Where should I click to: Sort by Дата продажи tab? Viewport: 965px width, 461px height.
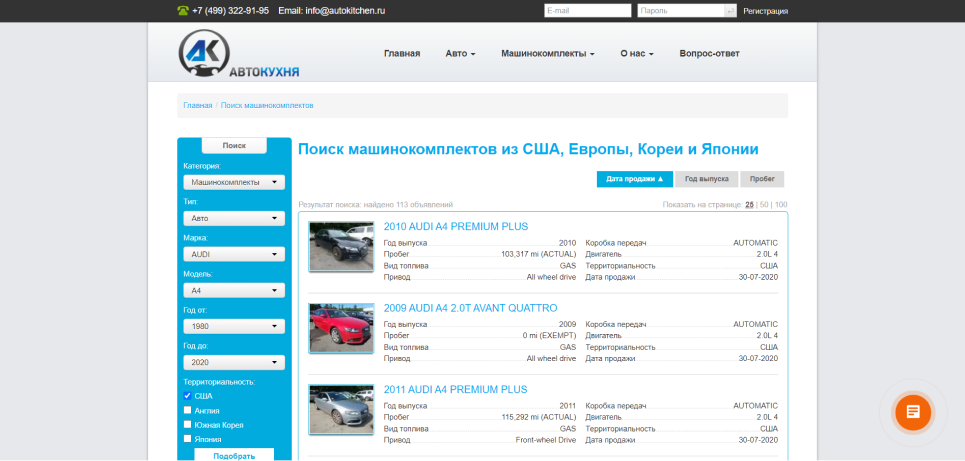635,179
